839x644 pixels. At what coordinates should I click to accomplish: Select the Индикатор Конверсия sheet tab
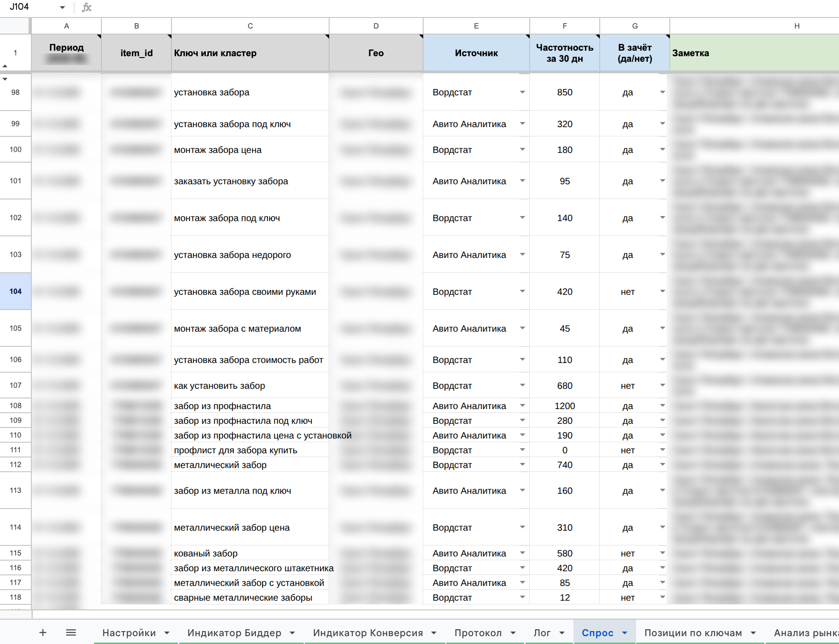click(x=368, y=633)
